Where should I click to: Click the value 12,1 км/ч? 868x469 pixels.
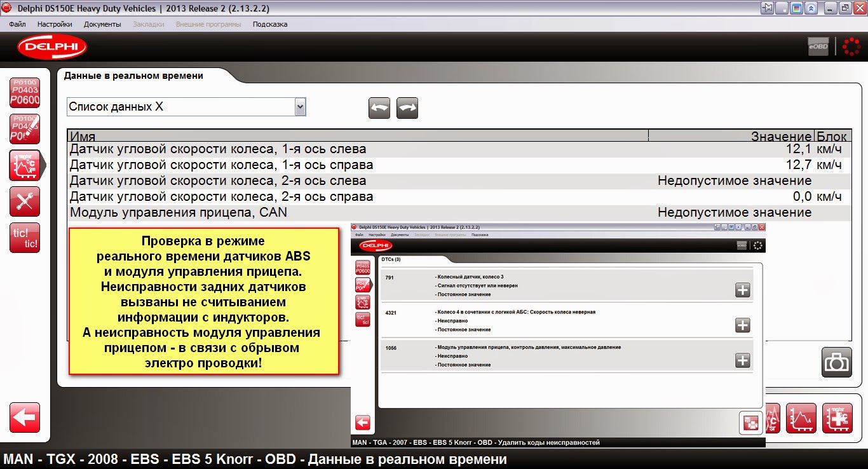click(x=814, y=149)
